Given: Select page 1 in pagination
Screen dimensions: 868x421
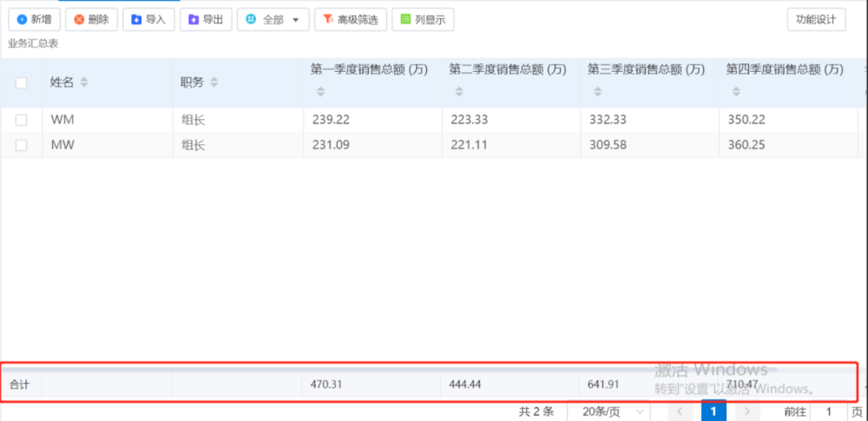Looking at the screenshot, I should 713,411.
